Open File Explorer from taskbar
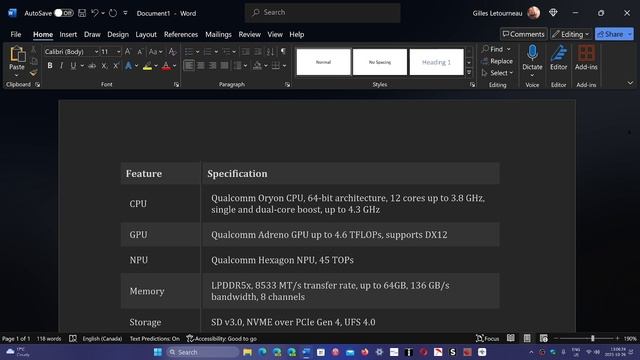This screenshot has height=360, width=640. [x=247, y=352]
